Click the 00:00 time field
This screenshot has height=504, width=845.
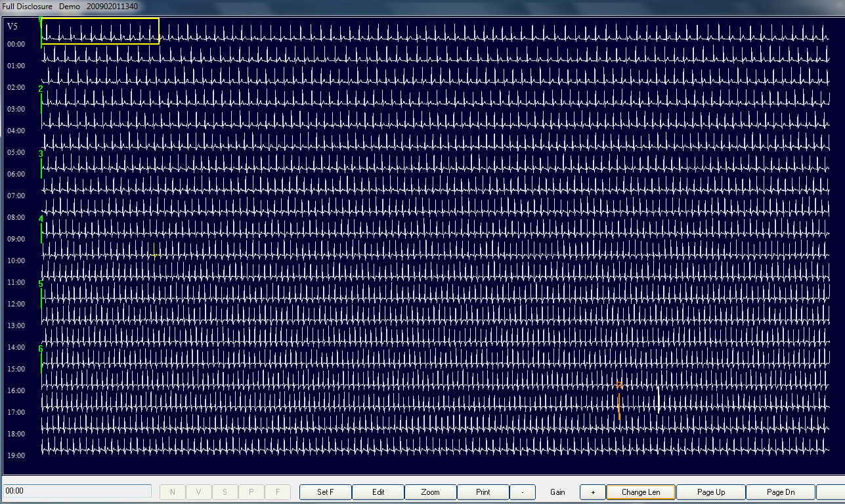(x=77, y=491)
